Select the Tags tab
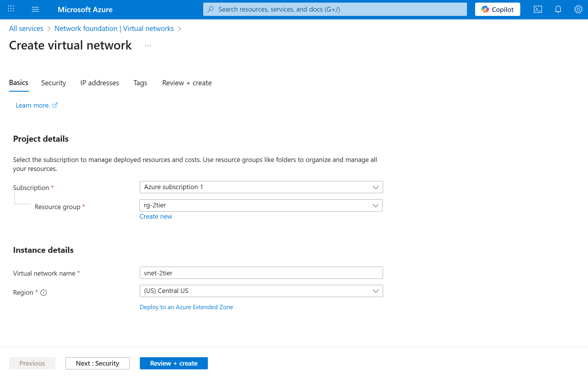The height and width of the screenshot is (376, 588). 140,83
